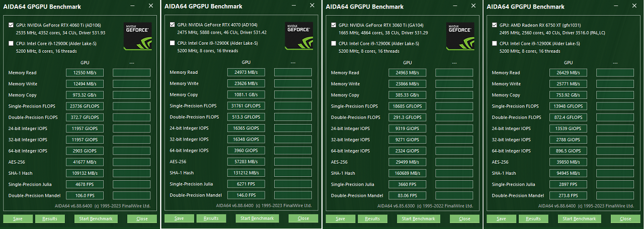Click empty second-column AES-256 field, RTX 4070 window

pos(293,162)
